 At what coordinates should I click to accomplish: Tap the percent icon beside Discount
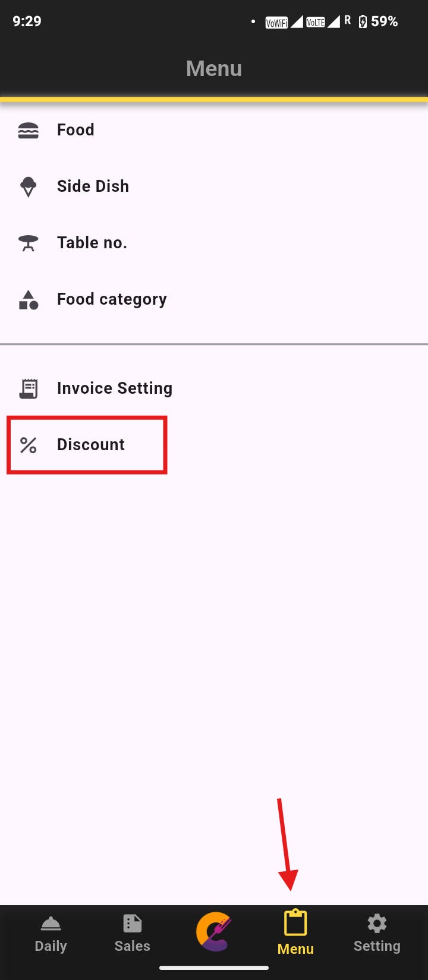point(29,445)
